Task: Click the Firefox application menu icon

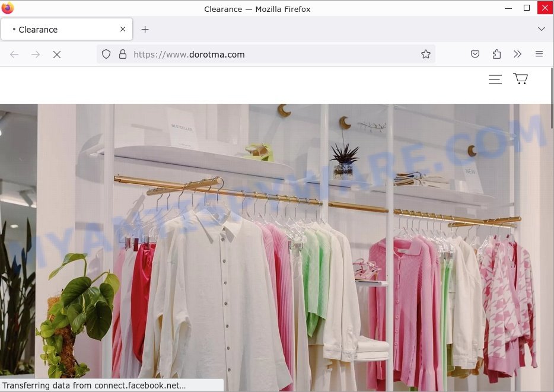Action: pos(539,54)
